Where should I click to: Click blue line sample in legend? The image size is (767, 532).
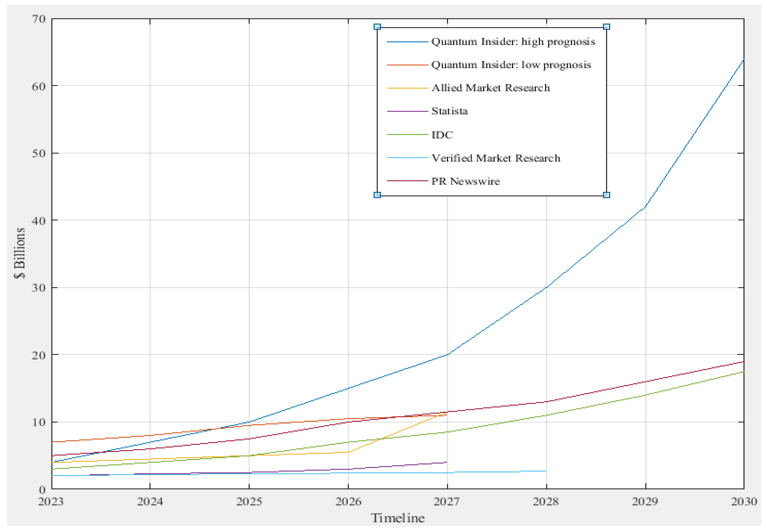point(407,42)
